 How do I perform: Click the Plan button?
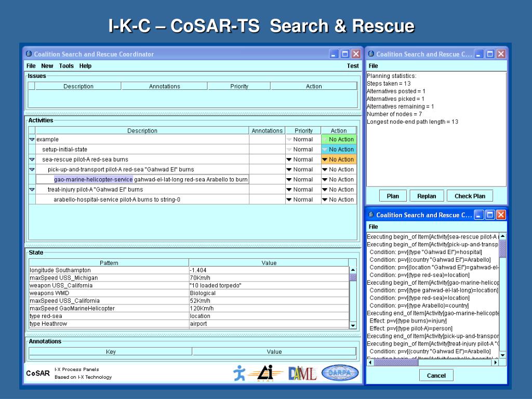(393, 196)
